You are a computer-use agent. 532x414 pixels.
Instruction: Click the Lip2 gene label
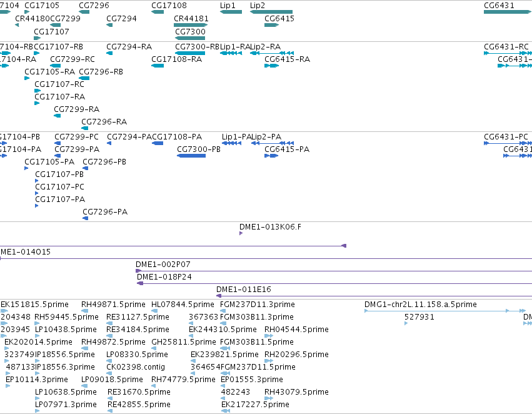click(x=258, y=6)
